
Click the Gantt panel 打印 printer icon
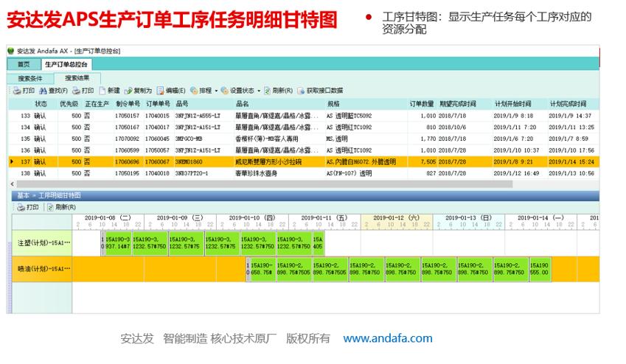click(21, 207)
